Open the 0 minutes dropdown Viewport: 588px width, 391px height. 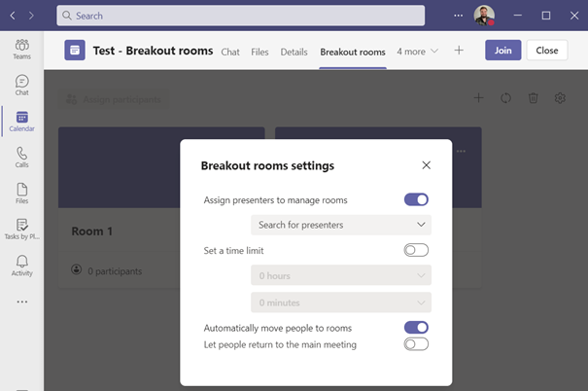coord(341,302)
